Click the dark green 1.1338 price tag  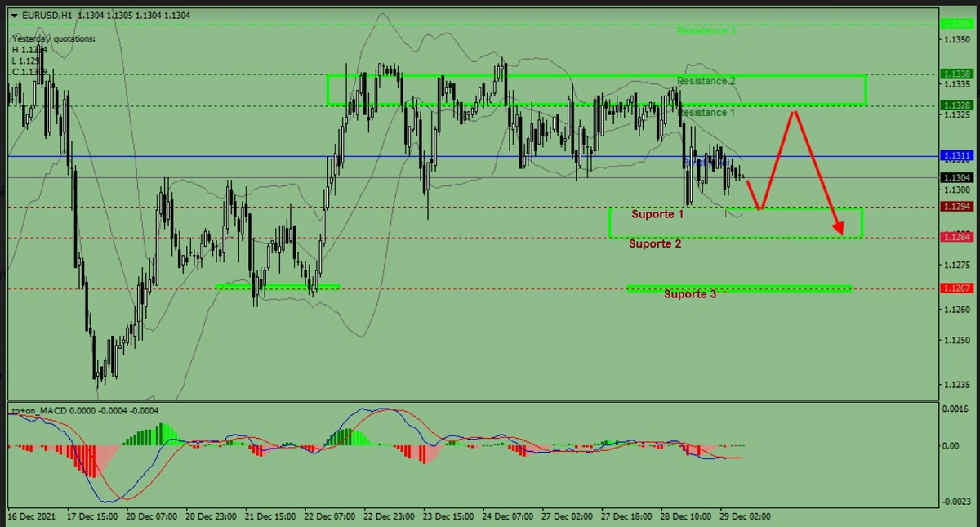pyautogui.click(x=955, y=74)
